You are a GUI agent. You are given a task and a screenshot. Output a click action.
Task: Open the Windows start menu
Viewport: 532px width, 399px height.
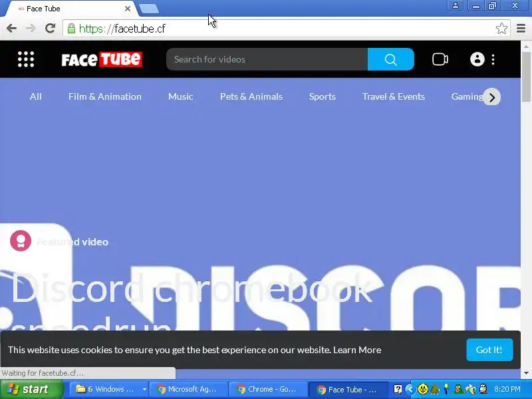point(32,389)
